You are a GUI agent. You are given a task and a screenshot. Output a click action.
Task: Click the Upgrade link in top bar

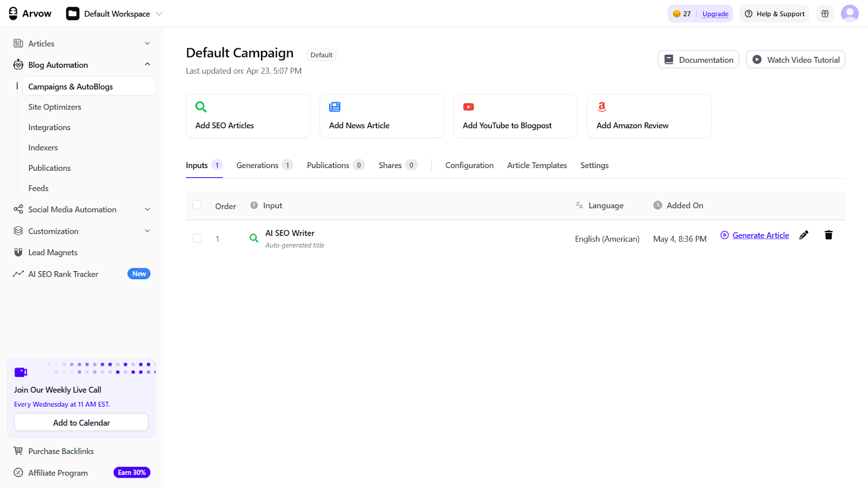715,14
